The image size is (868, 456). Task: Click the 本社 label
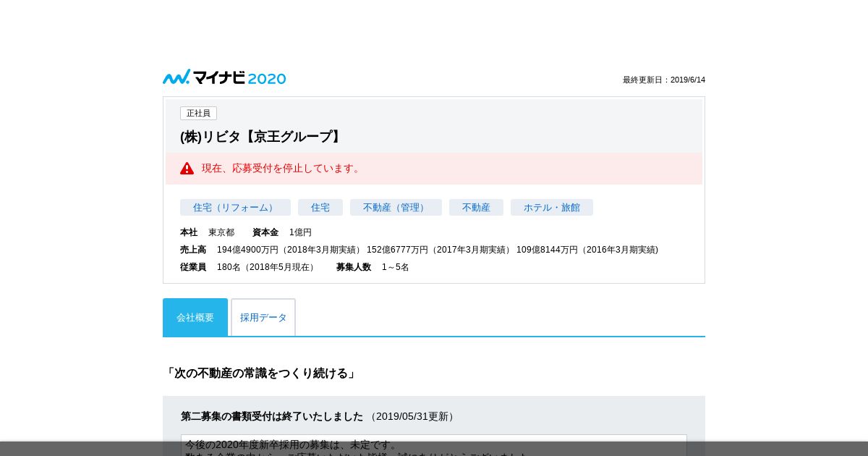click(x=189, y=232)
